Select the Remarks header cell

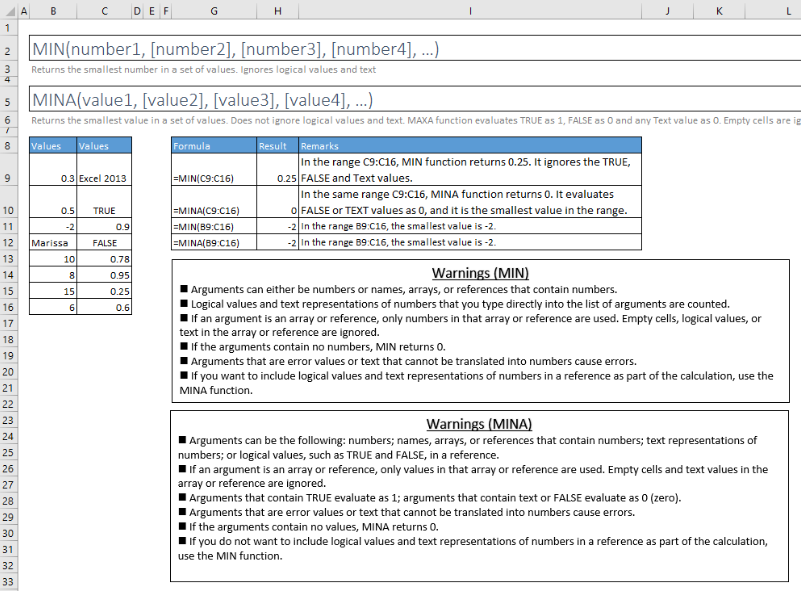pos(470,146)
